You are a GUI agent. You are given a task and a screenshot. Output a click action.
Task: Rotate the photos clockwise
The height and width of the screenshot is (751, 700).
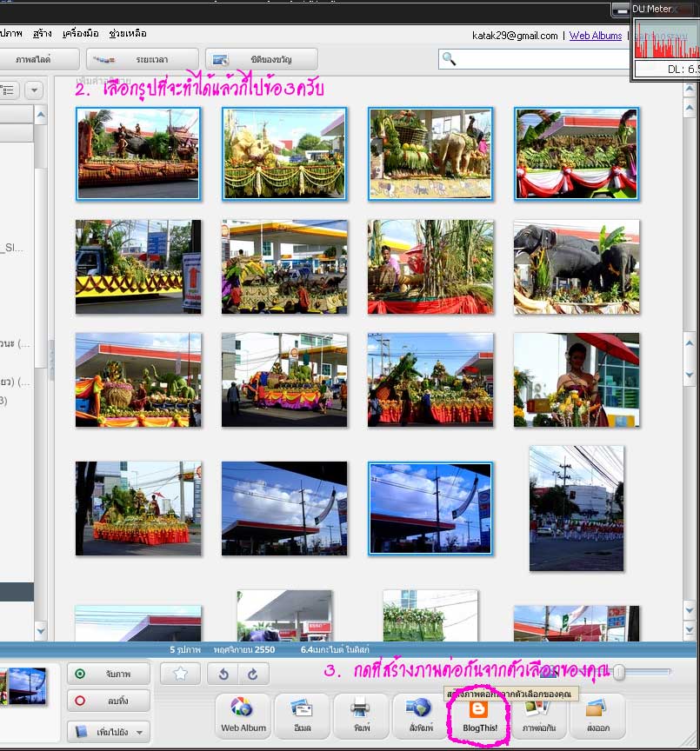coord(253,674)
